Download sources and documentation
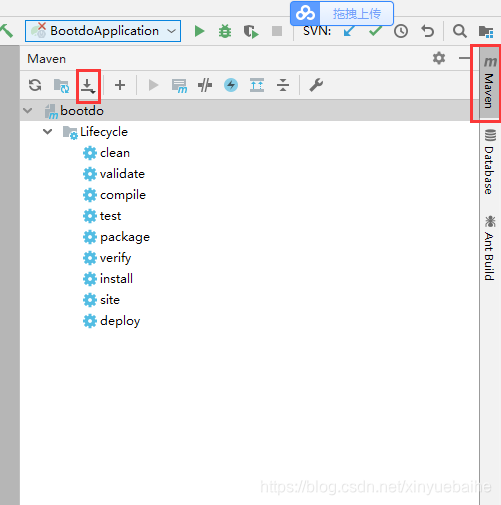The width and height of the screenshot is (501, 505). pyautogui.click(x=88, y=86)
